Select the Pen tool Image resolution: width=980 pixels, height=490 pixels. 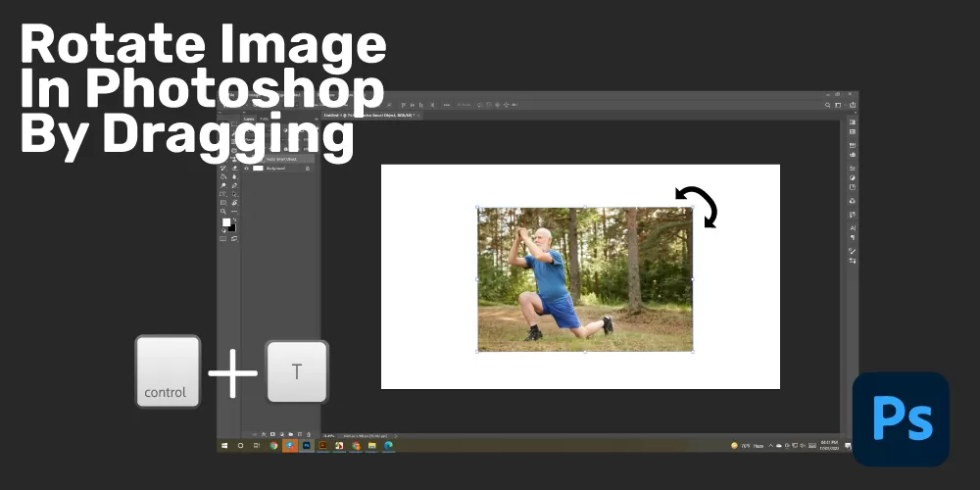pos(234,185)
